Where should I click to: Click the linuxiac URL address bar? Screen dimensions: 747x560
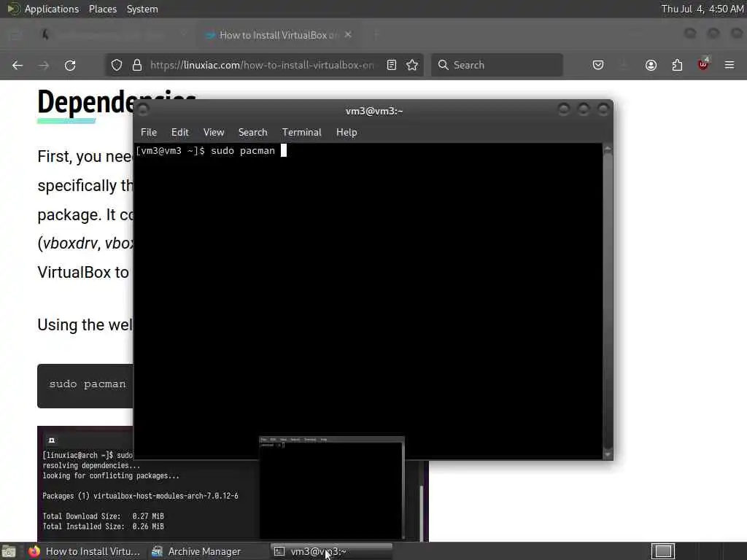coord(262,65)
